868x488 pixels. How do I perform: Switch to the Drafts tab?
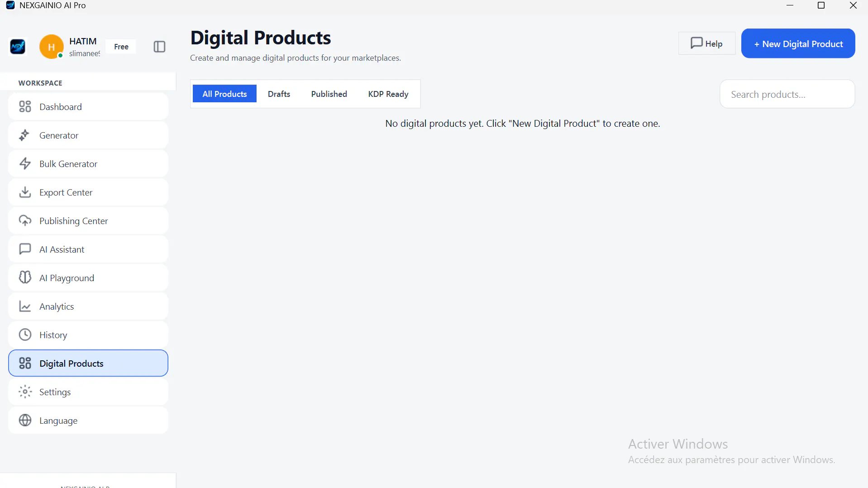point(279,94)
